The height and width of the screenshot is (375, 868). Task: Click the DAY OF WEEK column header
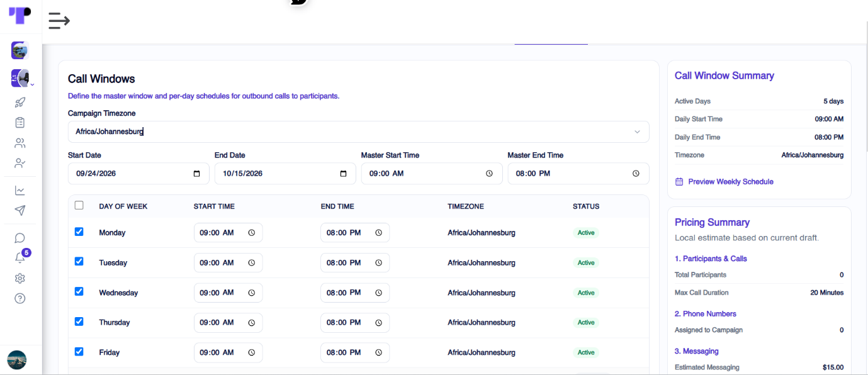(123, 206)
